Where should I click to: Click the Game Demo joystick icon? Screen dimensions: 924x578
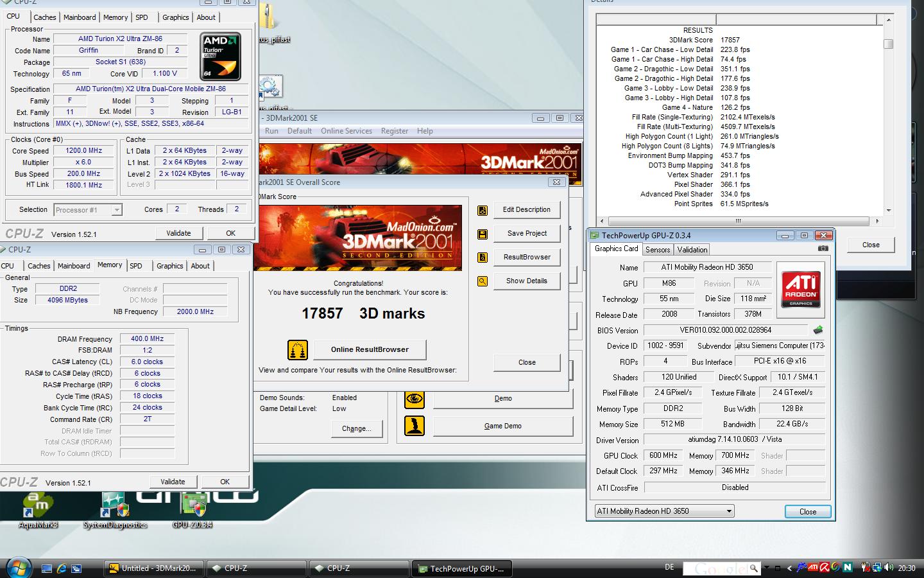point(414,426)
